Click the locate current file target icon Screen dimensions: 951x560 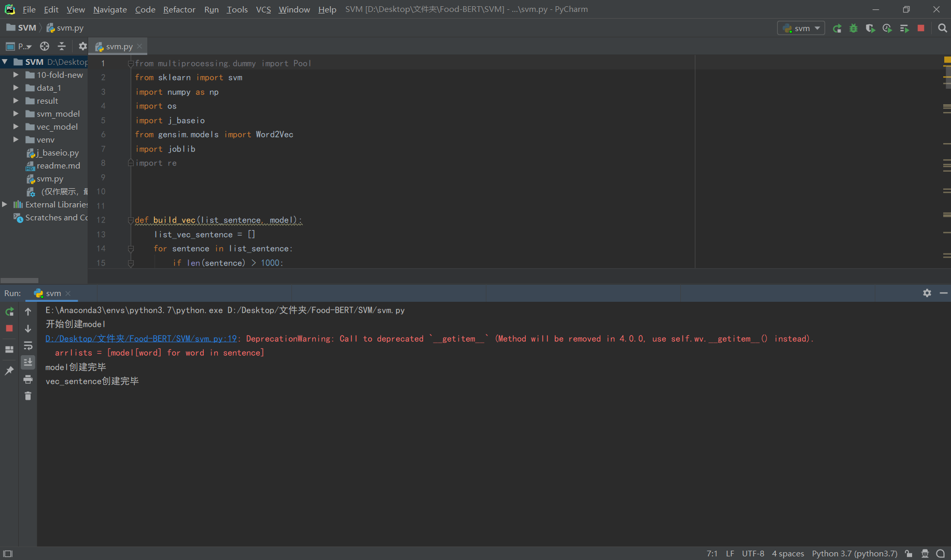(x=45, y=46)
